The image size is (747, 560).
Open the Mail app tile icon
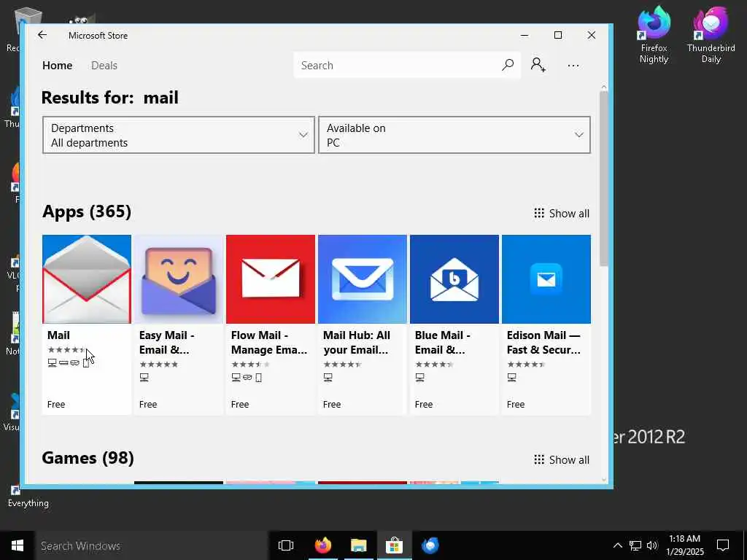87,279
